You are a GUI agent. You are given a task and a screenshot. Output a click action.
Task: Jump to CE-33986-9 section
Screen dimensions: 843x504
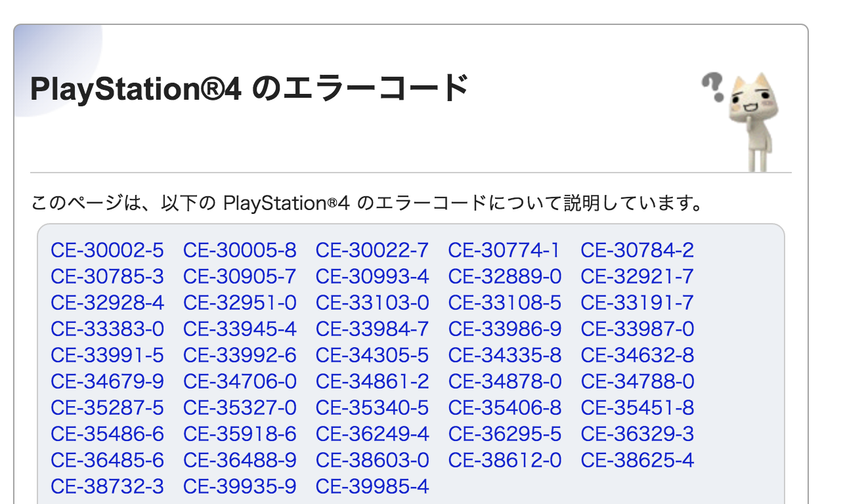505,329
